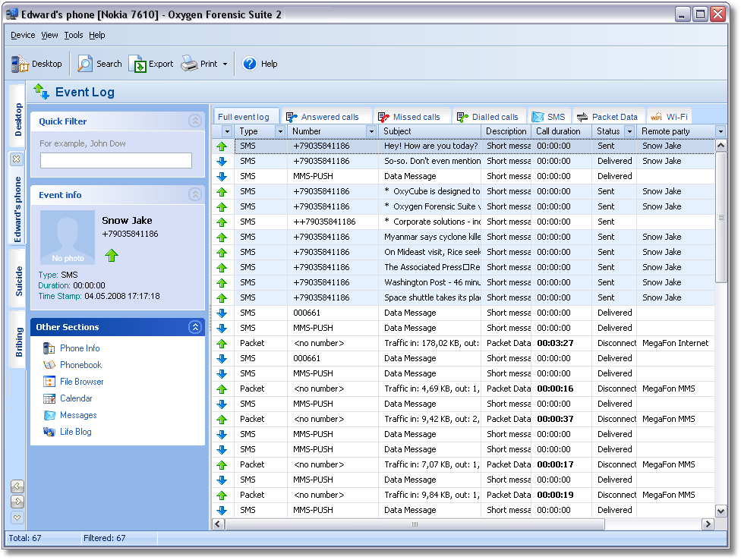Click the Desktop toolbar icon
The width and height of the screenshot is (741, 560).
[20, 64]
